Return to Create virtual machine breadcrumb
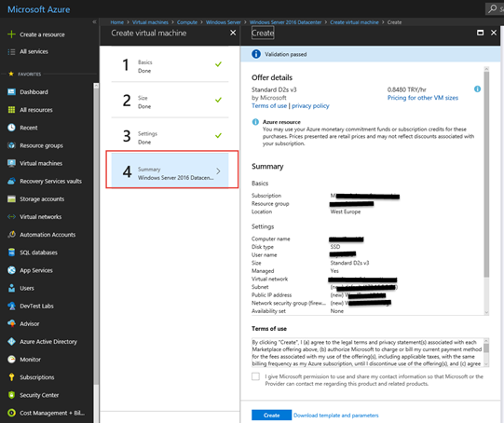 point(354,22)
